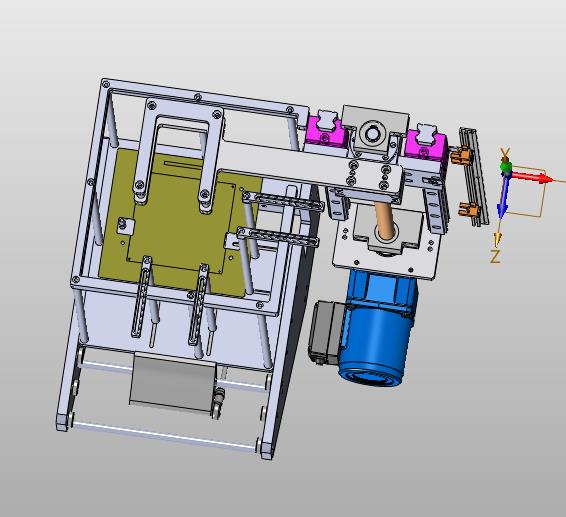Select the gray box at the frame bottom
The height and width of the screenshot is (517, 566).
173,383
